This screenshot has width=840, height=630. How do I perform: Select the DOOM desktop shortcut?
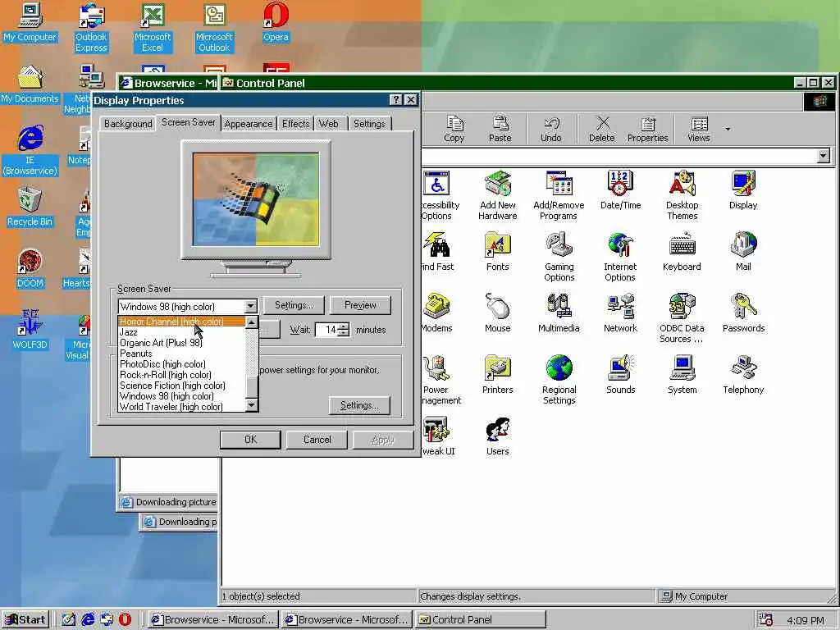[x=30, y=269]
